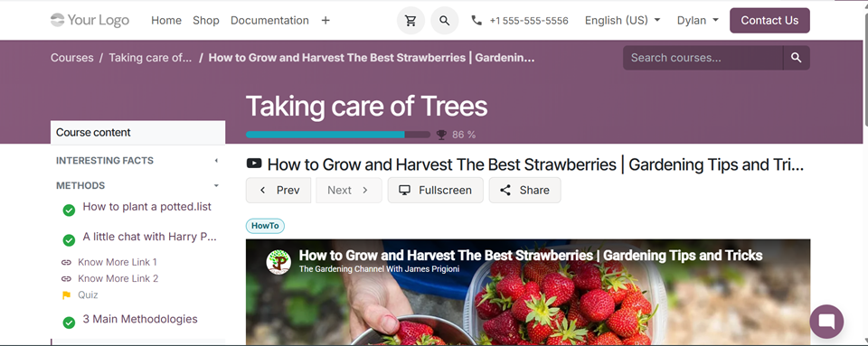The height and width of the screenshot is (346, 868).
Task: Click the trophy icon beside 86 %
Action: [441, 135]
